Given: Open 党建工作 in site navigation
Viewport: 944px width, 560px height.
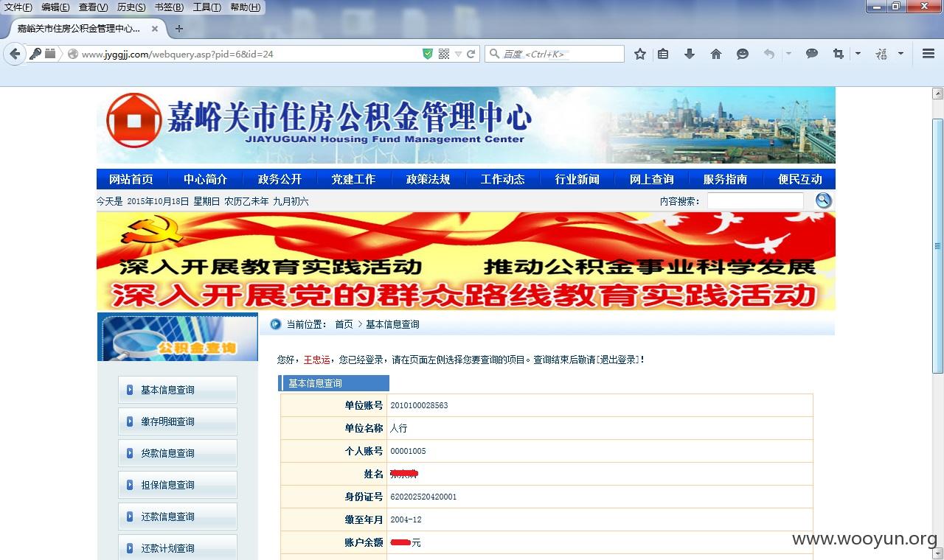Looking at the screenshot, I should [353, 179].
